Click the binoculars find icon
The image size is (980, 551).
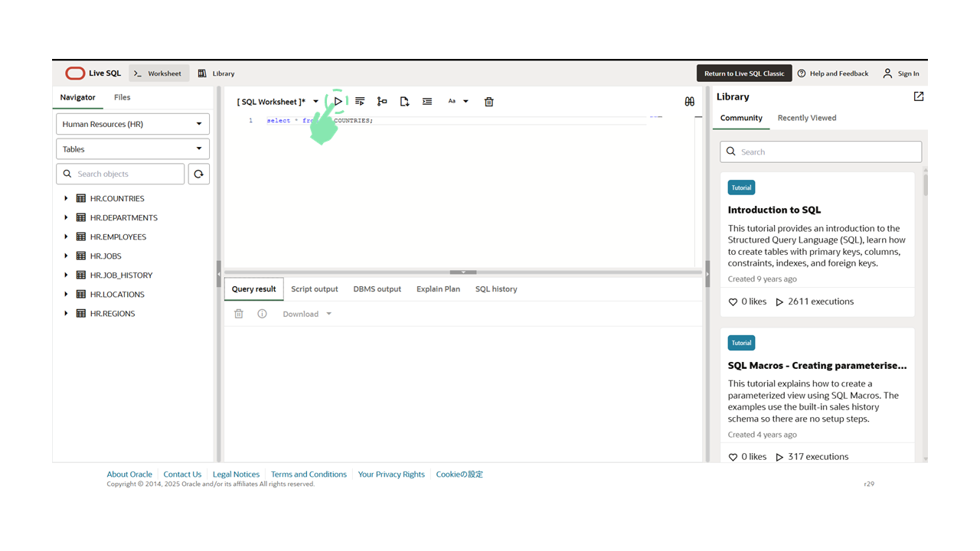click(690, 101)
